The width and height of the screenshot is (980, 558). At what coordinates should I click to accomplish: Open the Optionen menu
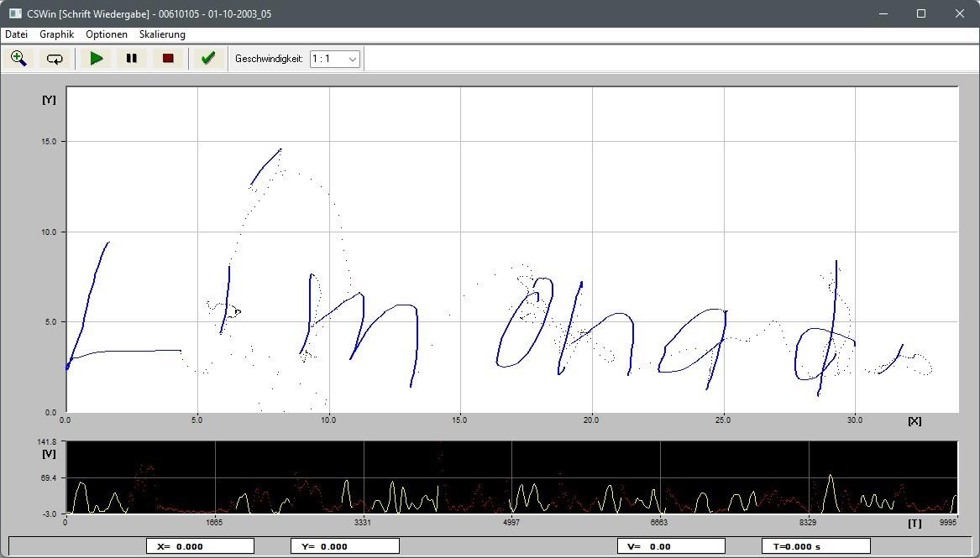(107, 34)
